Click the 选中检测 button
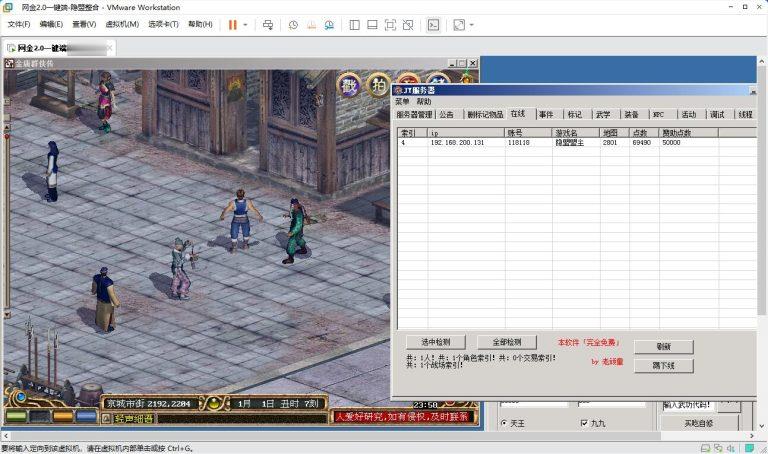Screen dimensions: 768x454 coord(435,342)
